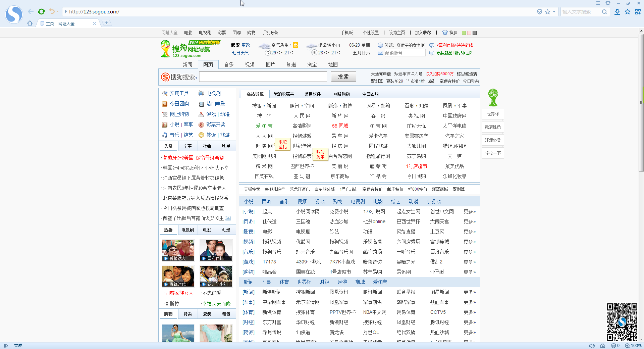644x349 pixels.
Task: Click the favorites star icon in address bar
Action: click(x=548, y=12)
